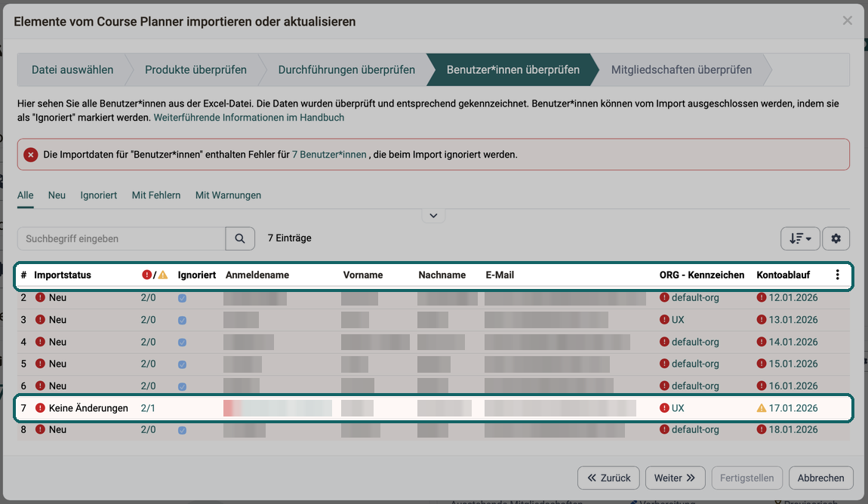Click the error icon beside 18.01.2026
The height and width of the screenshot is (504, 868).
tap(761, 429)
